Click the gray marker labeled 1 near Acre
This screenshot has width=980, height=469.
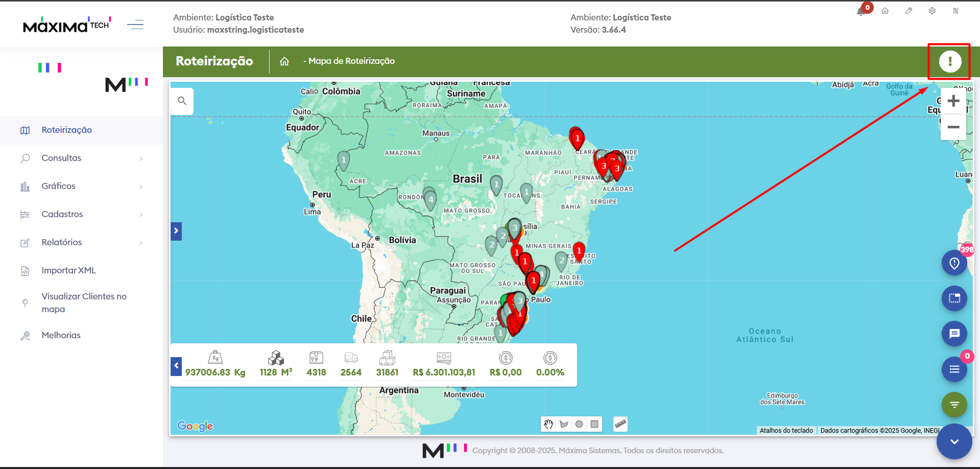(344, 160)
